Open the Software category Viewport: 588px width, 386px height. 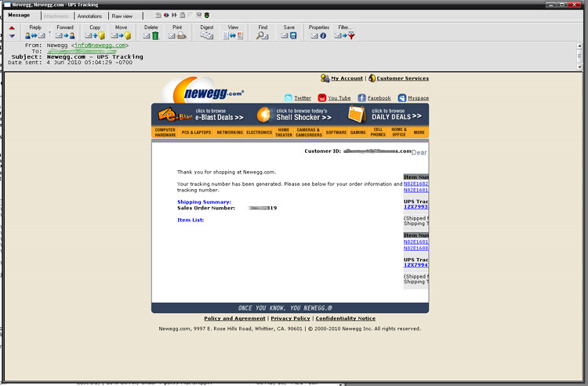(336, 132)
